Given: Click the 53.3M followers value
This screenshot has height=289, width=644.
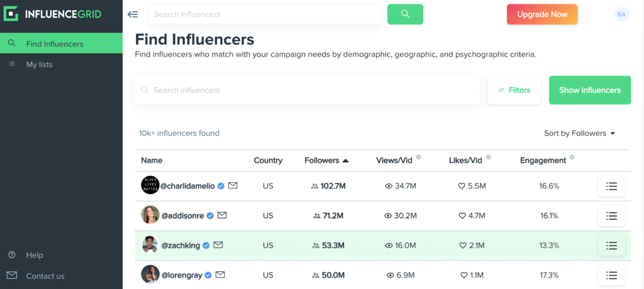Looking at the screenshot, I should 333,246.
